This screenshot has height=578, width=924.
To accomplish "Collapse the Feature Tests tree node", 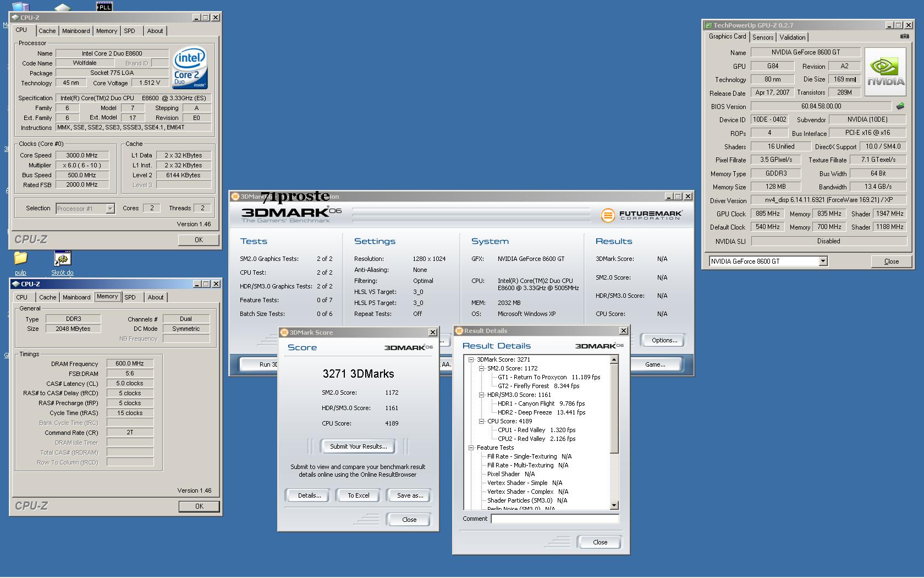I will pos(471,448).
